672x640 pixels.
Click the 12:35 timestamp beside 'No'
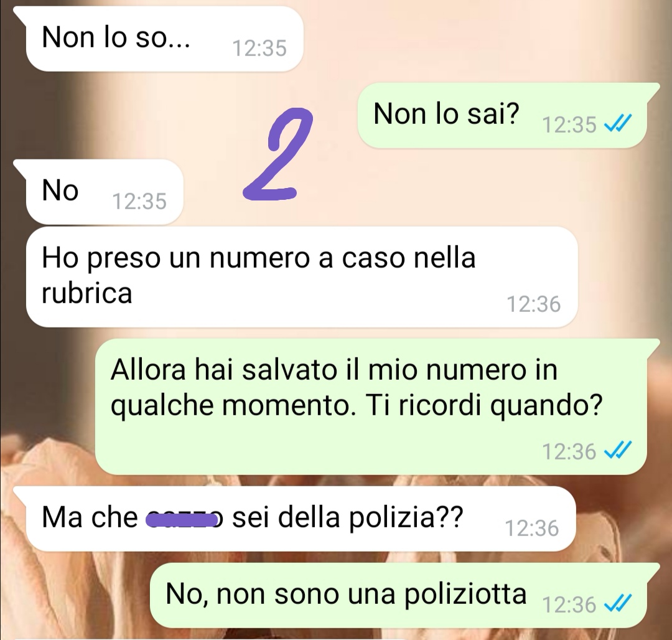pyautogui.click(x=139, y=201)
